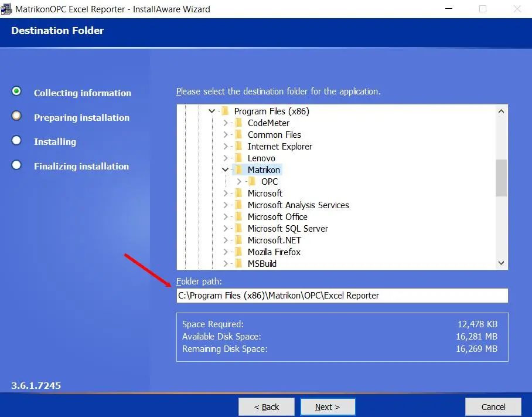Select the Internet Explorer folder label
Screen dimensions: 532x417
279,147
